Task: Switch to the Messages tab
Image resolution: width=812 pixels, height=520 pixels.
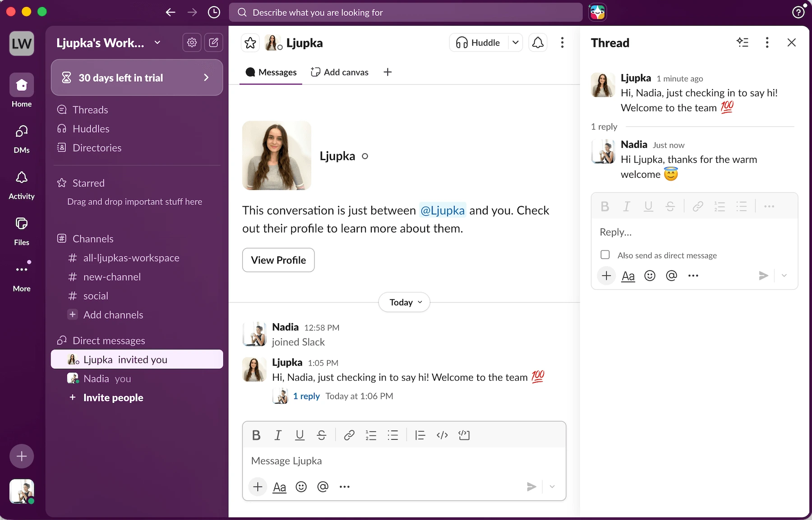Action: tap(271, 72)
